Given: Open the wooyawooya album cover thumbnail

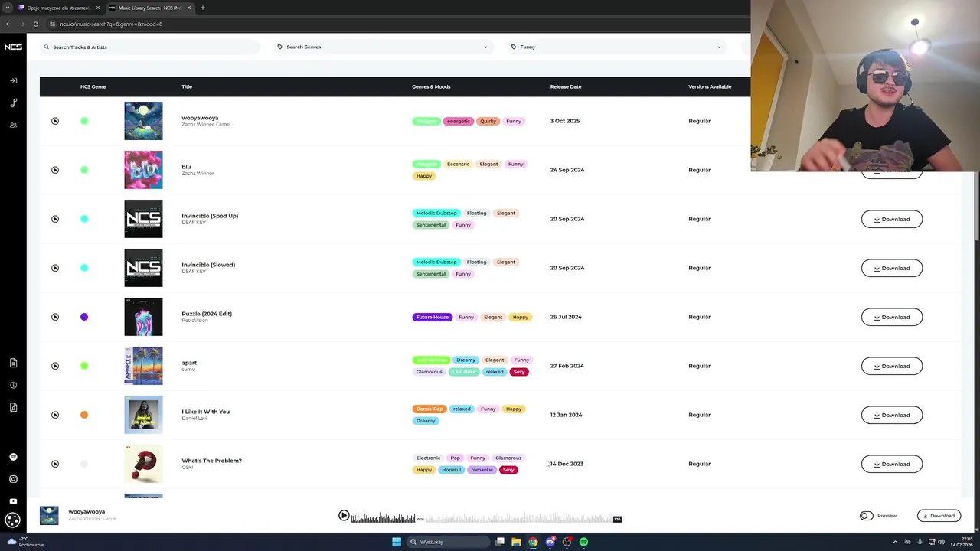Looking at the screenshot, I should click(143, 121).
